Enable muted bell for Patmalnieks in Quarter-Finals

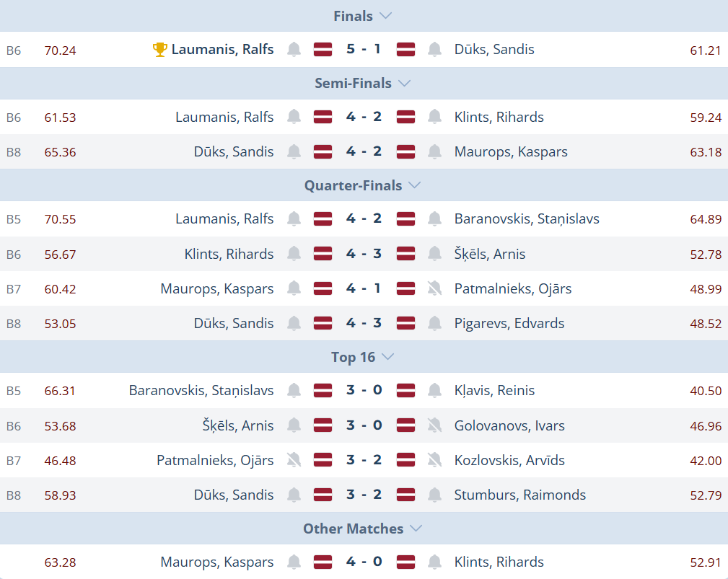(x=434, y=288)
